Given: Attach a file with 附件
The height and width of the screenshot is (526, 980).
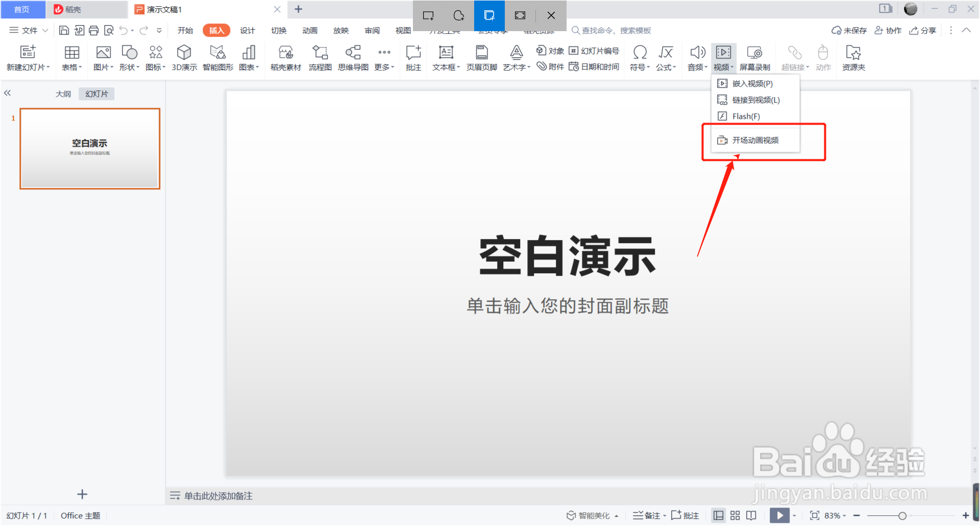Looking at the screenshot, I should pyautogui.click(x=550, y=66).
